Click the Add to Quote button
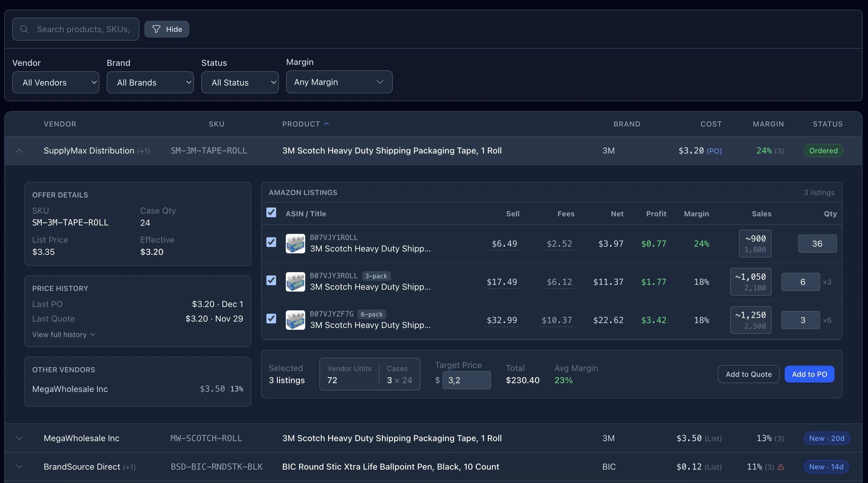 [x=748, y=374]
